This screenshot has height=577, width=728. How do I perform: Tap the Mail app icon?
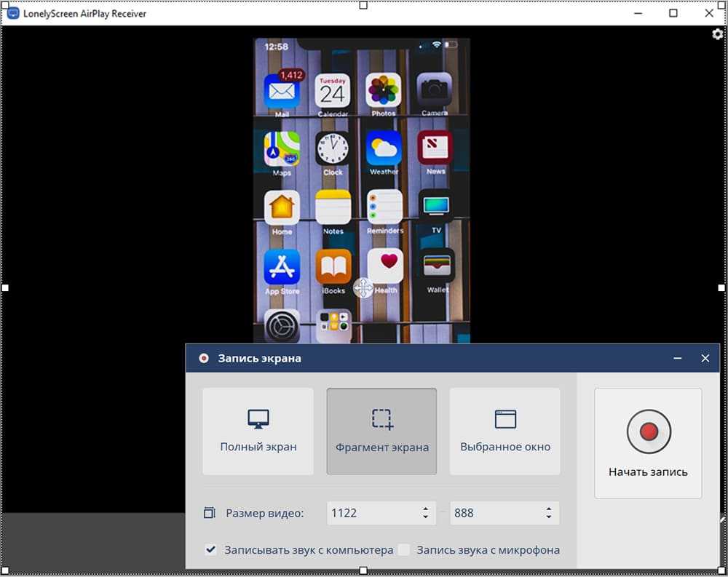pyautogui.click(x=282, y=92)
